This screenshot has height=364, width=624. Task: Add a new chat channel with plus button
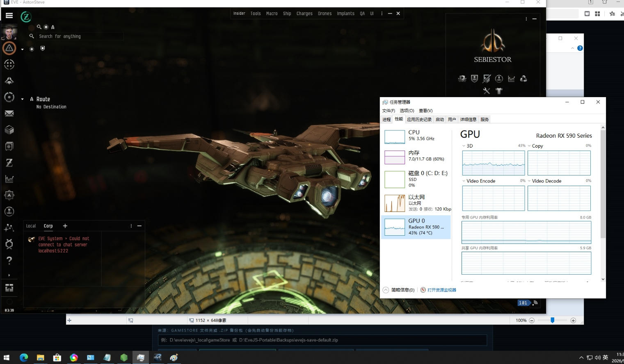pyautogui.click(x=65, y=226)
